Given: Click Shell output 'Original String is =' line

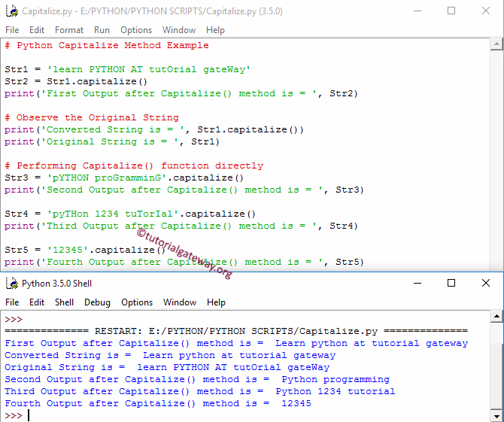Looking at the screenshot, I should [x=167, y=367].
